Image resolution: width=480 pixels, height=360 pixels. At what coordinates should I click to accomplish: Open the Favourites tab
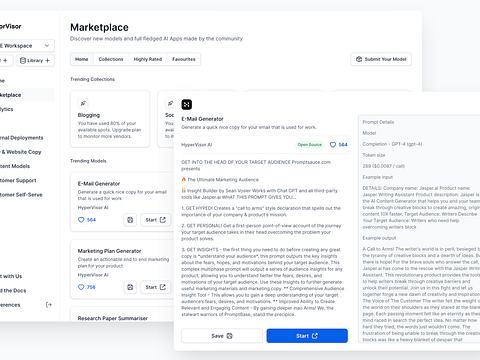pos(184,59)
